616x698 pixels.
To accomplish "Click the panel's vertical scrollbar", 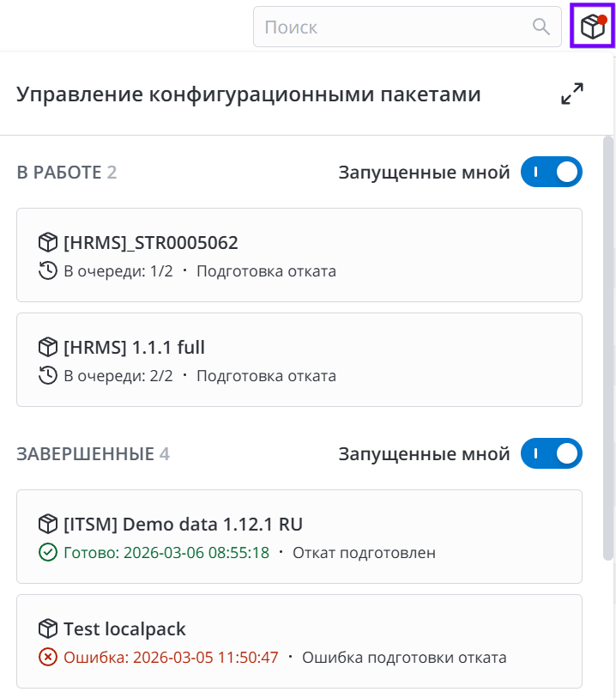I will (x=608, y=343).
